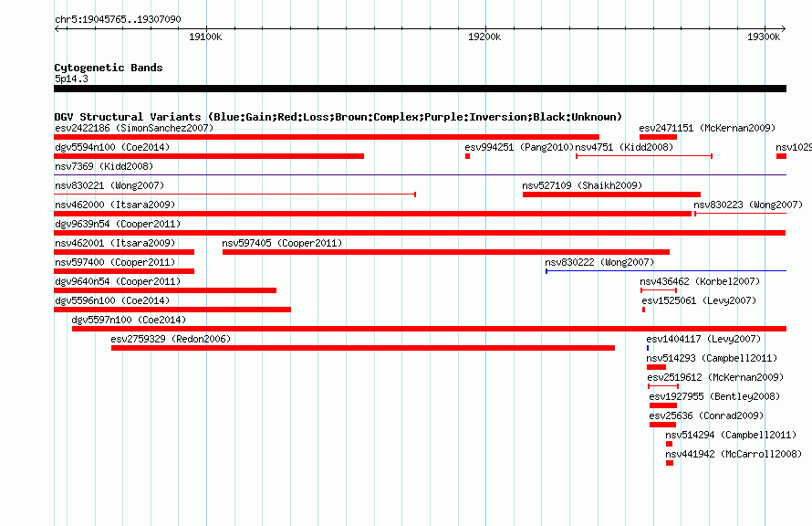812x526 pixels.
Task: Click the nsv527109 (Shaikh2009) label
Action: tap(582, 185)
